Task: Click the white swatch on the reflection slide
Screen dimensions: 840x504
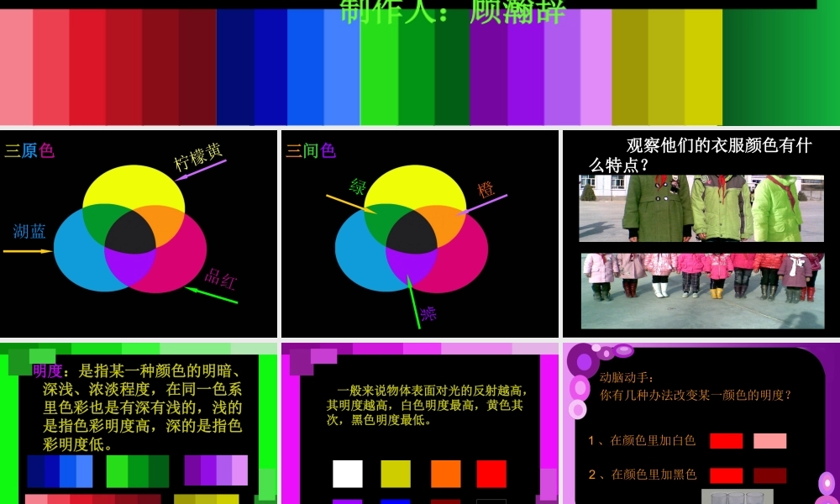Action: (349, 475)
